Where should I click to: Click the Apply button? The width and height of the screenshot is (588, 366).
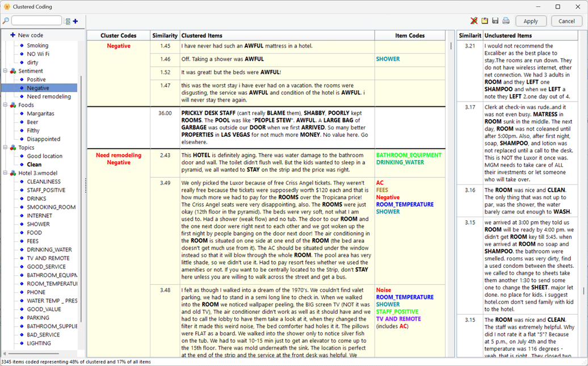531,21
